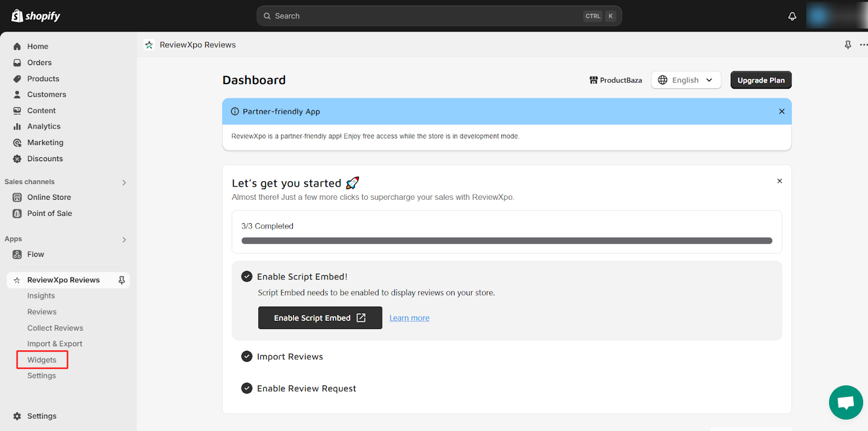868x431 pixels.
Task: Focus the Search input field
Action: click(439, 16)
